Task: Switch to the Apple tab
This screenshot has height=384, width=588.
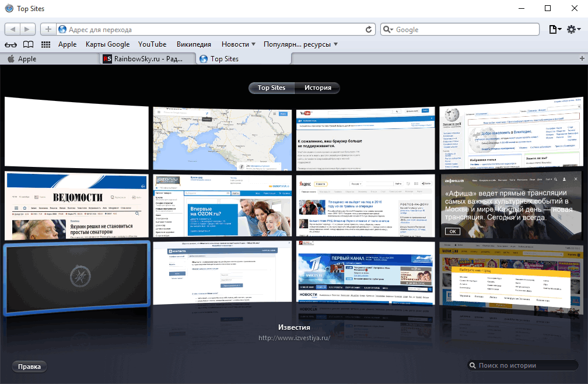Action: click(50, 59)
